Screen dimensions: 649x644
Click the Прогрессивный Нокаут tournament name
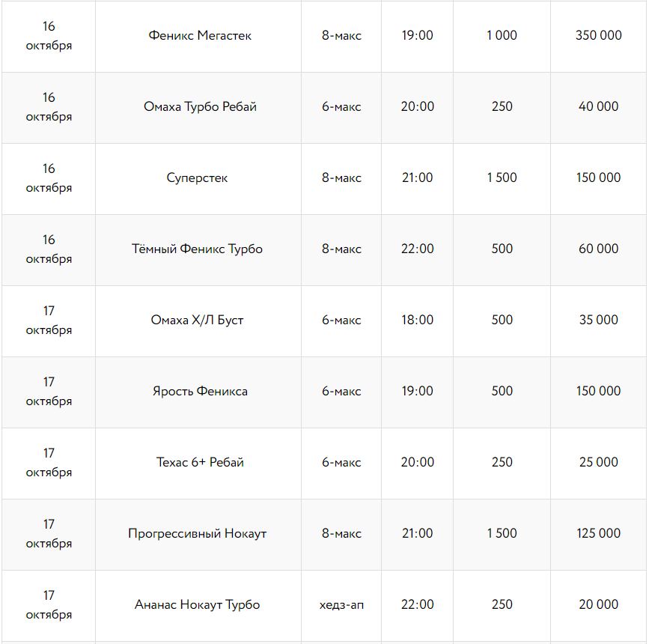point(198,534)
